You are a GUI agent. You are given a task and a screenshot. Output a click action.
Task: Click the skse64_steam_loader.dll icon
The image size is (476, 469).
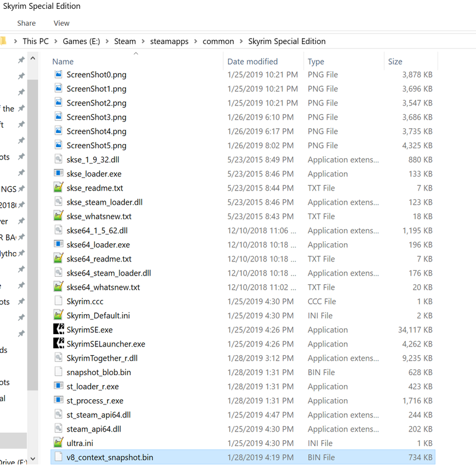[x=58, y=272]
